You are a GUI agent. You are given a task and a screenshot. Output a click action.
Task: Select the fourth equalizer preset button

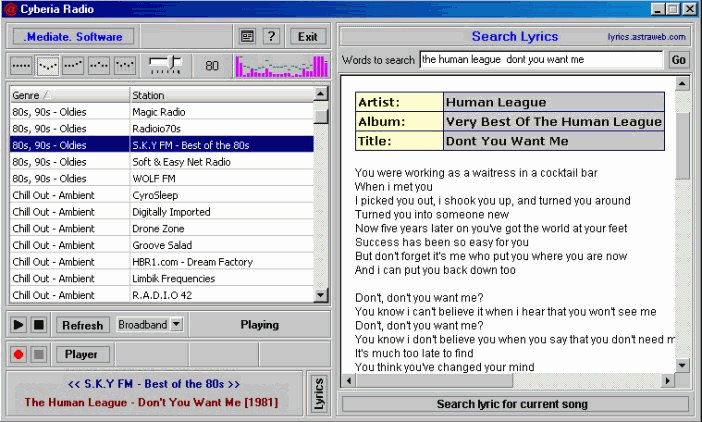pos(99,66)
